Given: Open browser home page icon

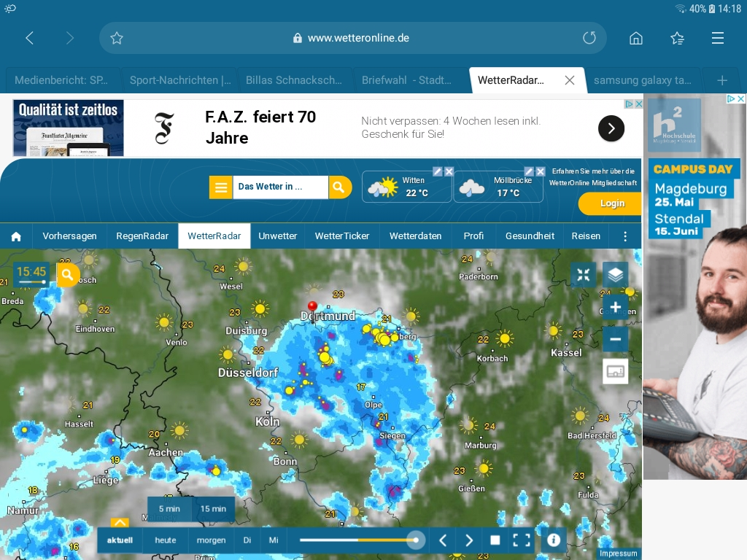Looking at the screenshot, I should (636, 38).
